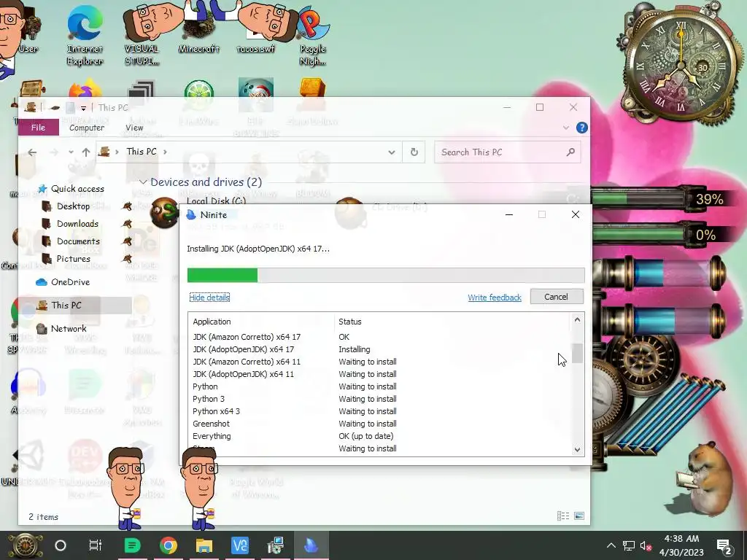Open the View ribbon tab

pos(134,128)
